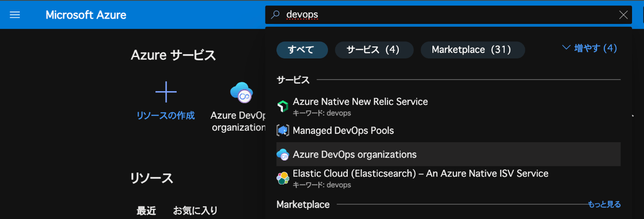Screen dimensions: 644x219
Task: Click the リソースの作成 link text
Action: 166,115
